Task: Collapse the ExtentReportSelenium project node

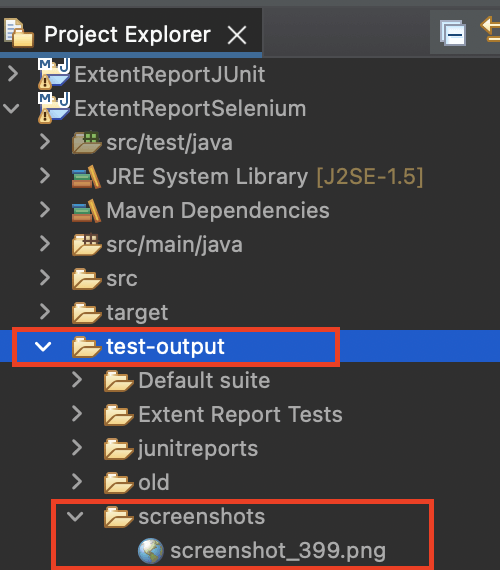Action: tap(11, 108)
